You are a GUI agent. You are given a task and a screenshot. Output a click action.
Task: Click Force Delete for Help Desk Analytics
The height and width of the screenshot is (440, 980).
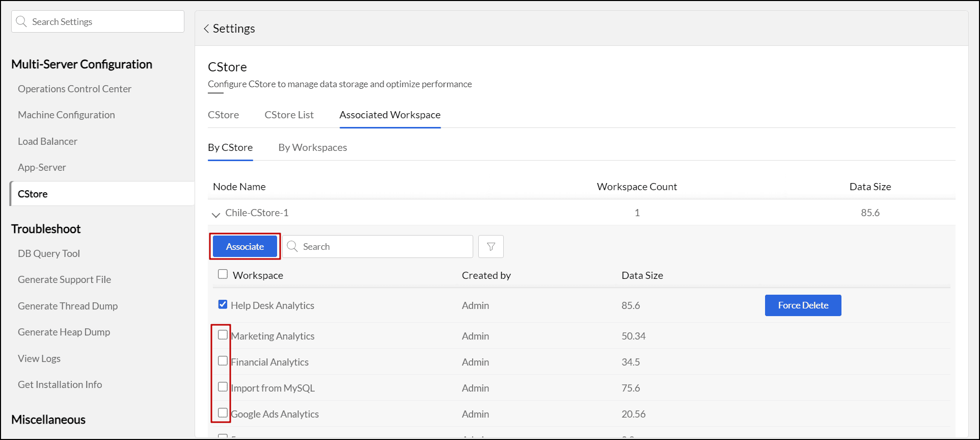point(803,305)
